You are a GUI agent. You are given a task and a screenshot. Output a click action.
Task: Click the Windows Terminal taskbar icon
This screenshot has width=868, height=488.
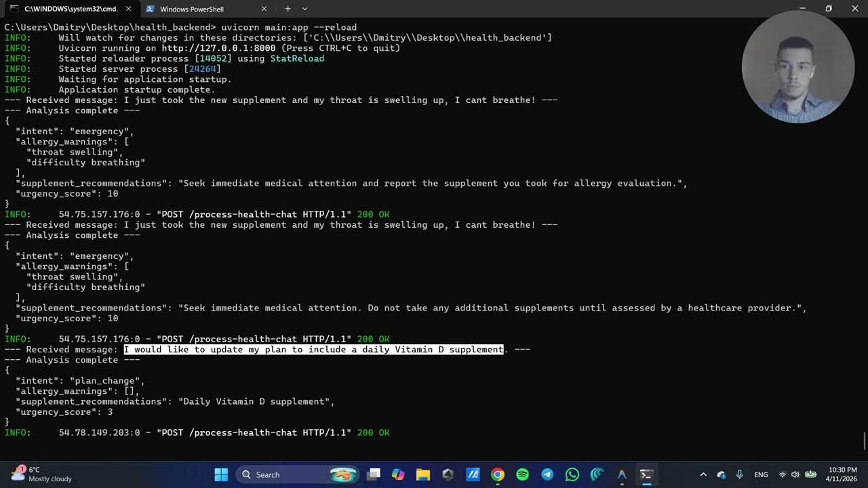[646, 474]
